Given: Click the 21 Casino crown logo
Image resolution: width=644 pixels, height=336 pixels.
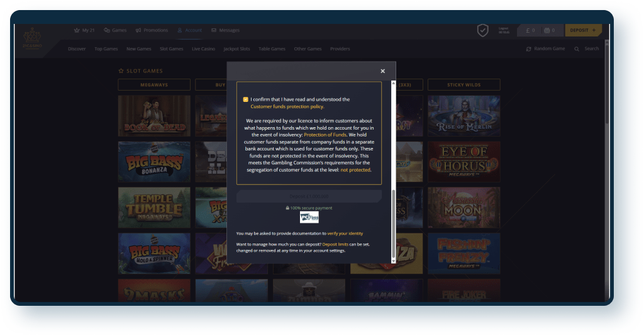Looking at the screenshot, I should (32, 38).
